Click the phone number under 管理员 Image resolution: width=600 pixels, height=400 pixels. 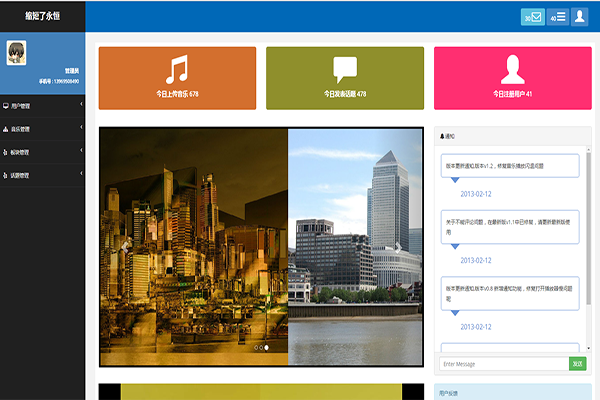coord(59,81)
